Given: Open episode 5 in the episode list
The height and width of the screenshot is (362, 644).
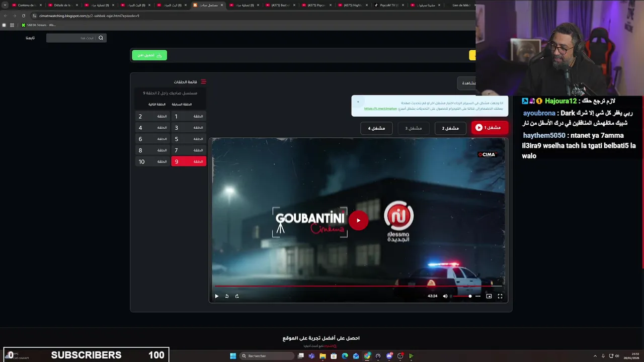Looking at the screenshot, I should click(189, 139).
